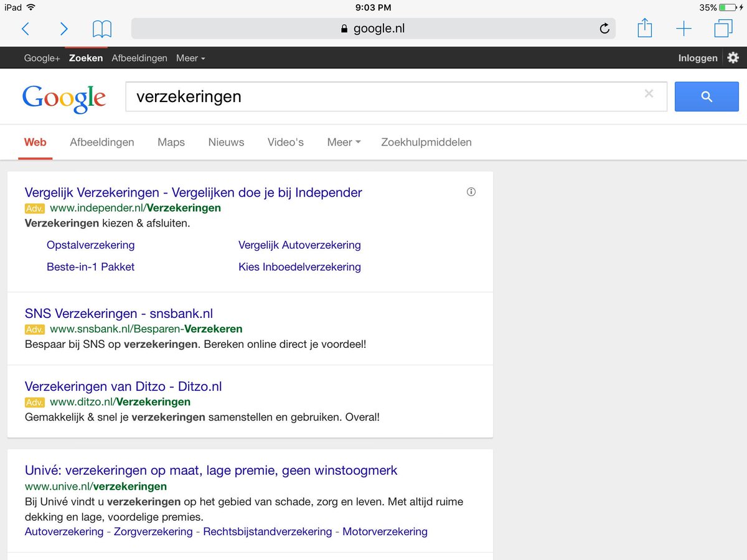Viewport: 747px width, 560px height.
Task: Switch to the Video's tab
Action: pyautogui.click(x=286, y=142)
